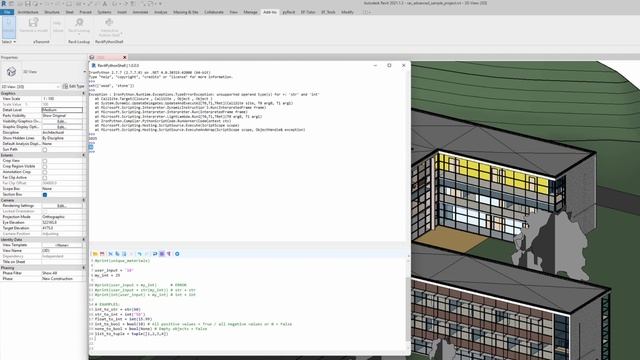Screen dimensions: 640x360
Task: Enable the Crop View checkbox
Action: point(45,161)
